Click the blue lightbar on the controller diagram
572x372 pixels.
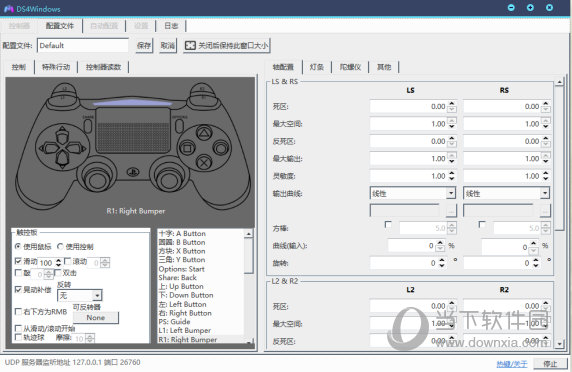click(x=132, y=102)
